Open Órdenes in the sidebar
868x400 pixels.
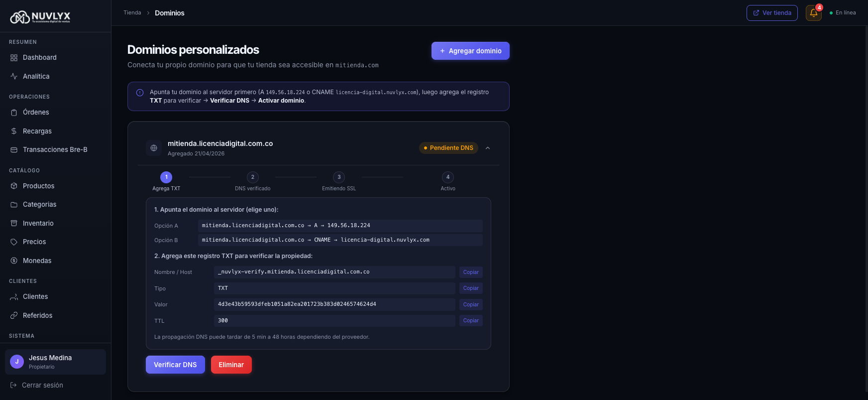(36, 112)
